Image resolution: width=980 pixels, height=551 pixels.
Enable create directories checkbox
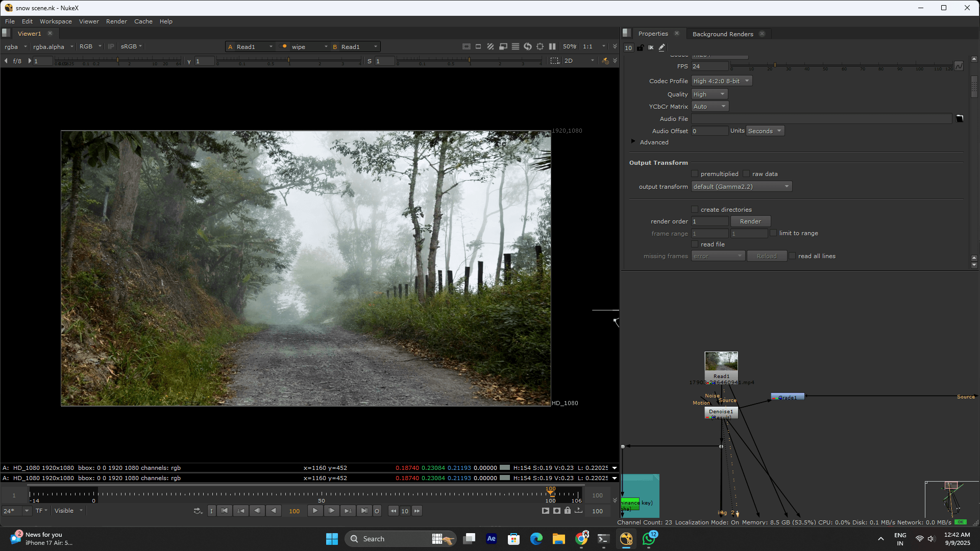(x=695, y=209)
